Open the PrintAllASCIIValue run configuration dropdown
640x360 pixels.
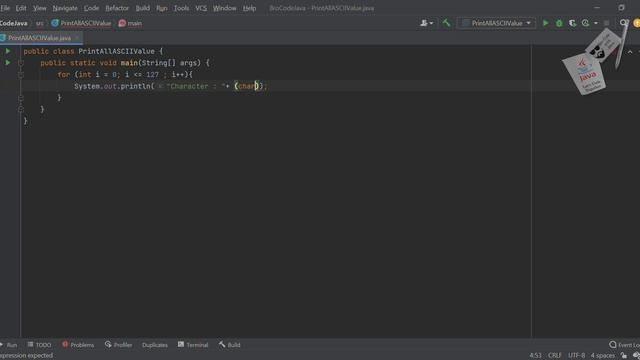[x=496, y=23]
